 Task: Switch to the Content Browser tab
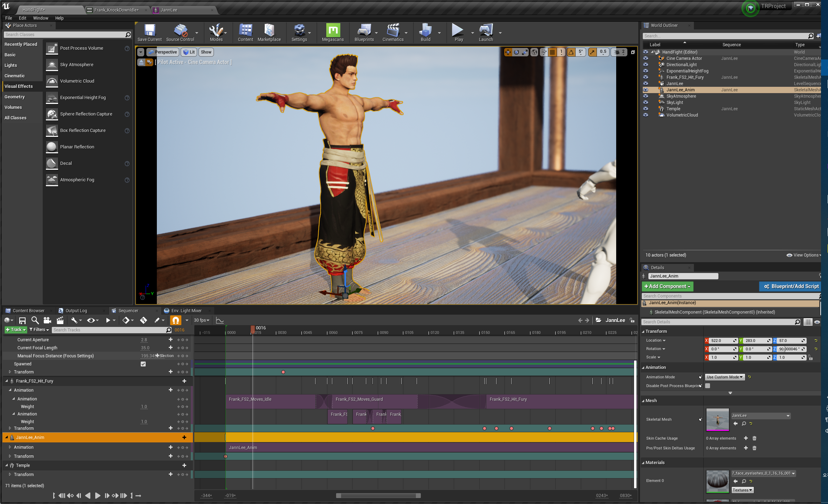click(28, 310)
